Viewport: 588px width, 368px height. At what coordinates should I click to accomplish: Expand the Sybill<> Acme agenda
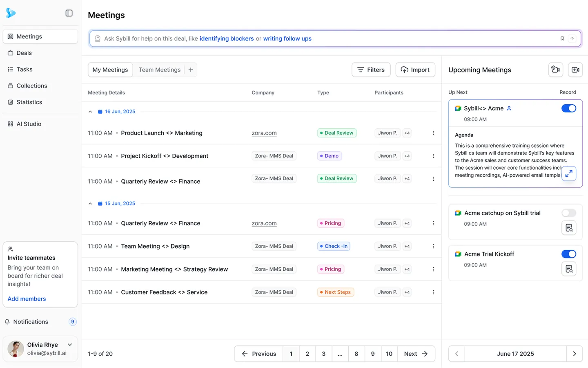pyautogui.click(x=569, y=173)
